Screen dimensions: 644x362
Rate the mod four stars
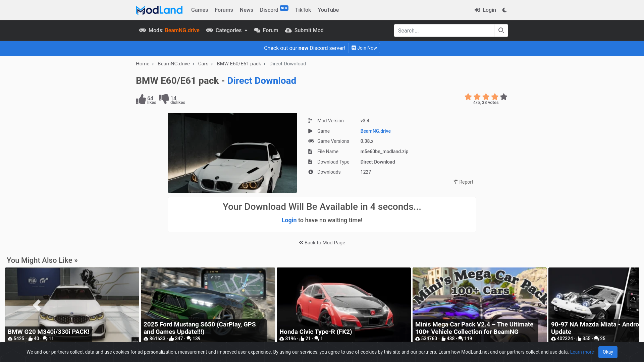pyautogui.click(x=495, y=97)
